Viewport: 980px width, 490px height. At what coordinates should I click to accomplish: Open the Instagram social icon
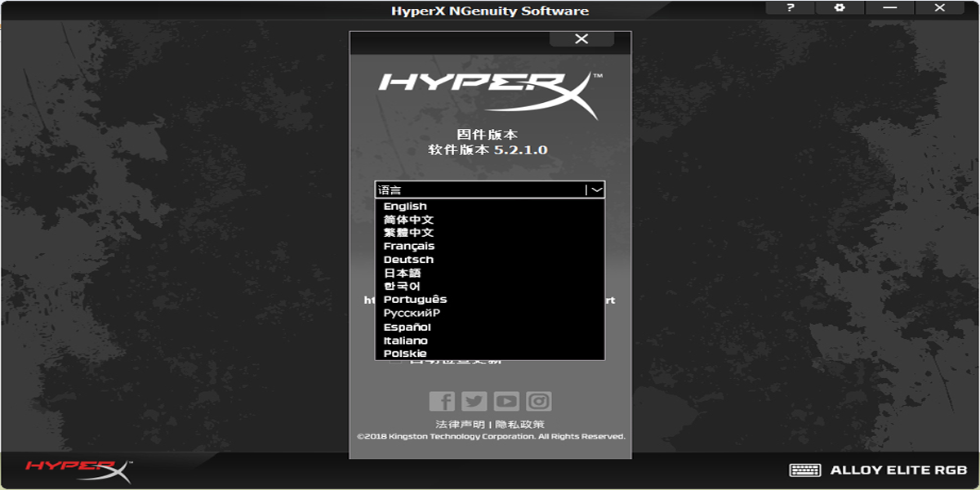539,401
